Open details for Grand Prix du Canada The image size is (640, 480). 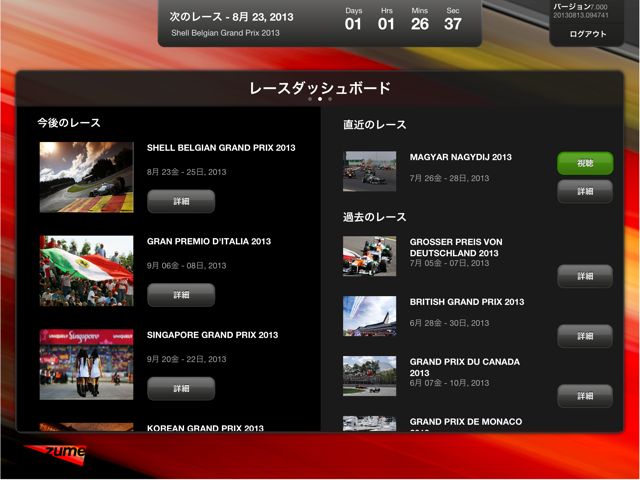tap(585, 396)
